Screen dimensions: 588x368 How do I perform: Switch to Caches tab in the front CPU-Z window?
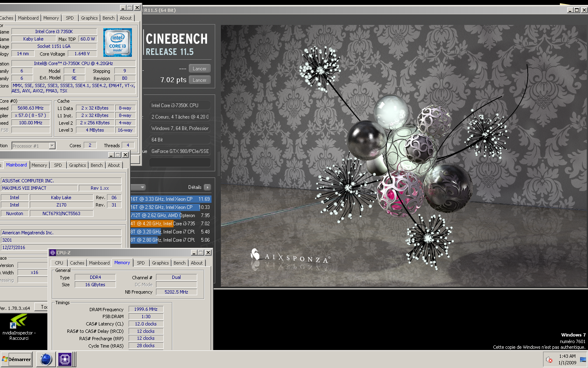(x=77, y=263)
